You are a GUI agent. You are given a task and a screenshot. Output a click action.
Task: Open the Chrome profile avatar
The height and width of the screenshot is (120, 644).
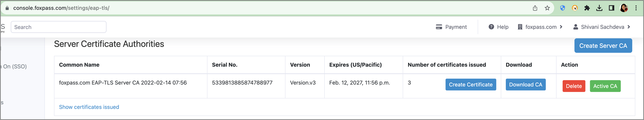pyautogui.click(x=624, y=8)
